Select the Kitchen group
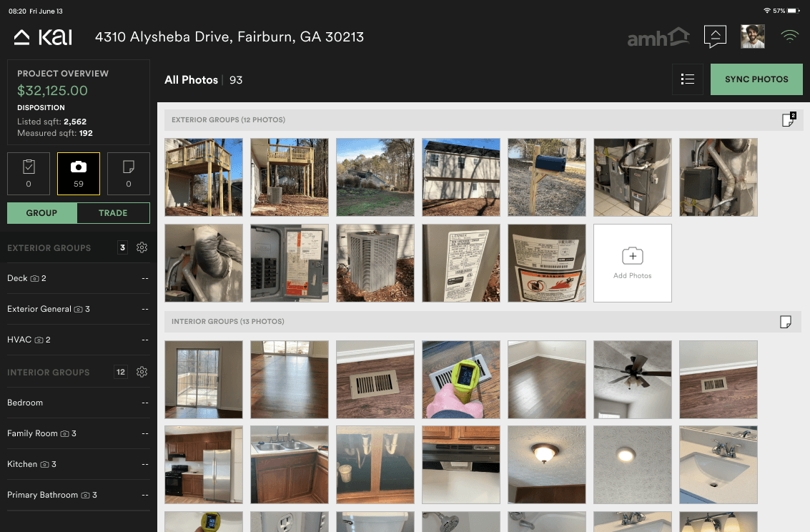 click(x=79, y=464)
